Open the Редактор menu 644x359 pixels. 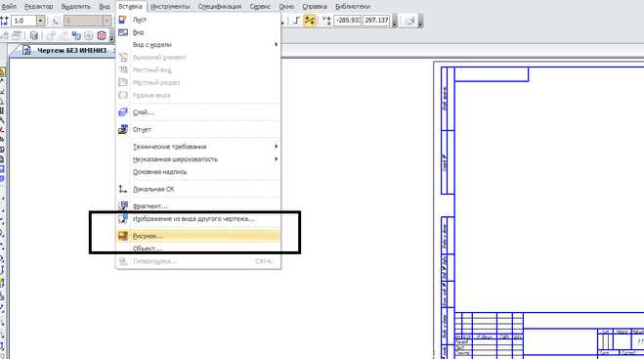tap(39, 7)
